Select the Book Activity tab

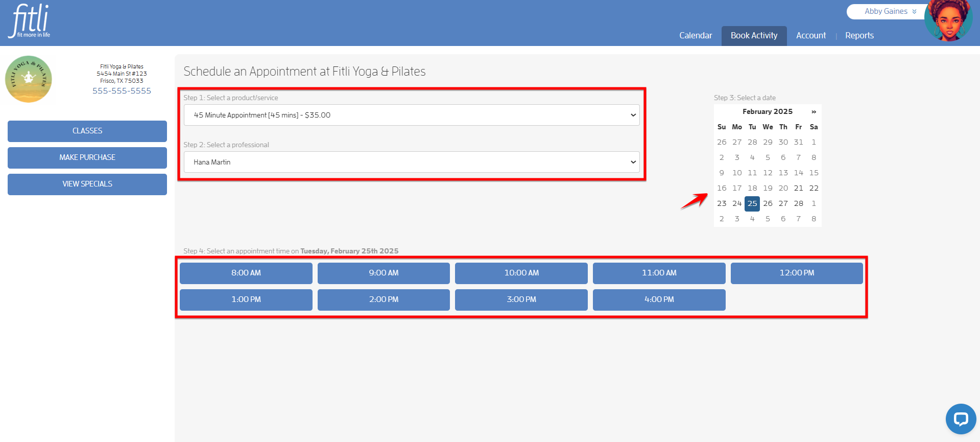[x=754, y=36]
